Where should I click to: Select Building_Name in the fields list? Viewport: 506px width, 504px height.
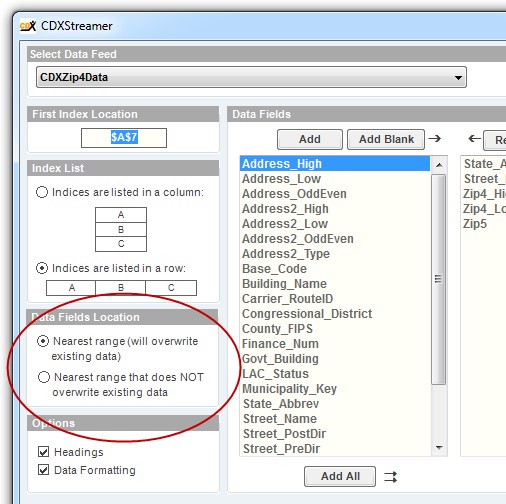pyautogui.click(x=335, y=284)
